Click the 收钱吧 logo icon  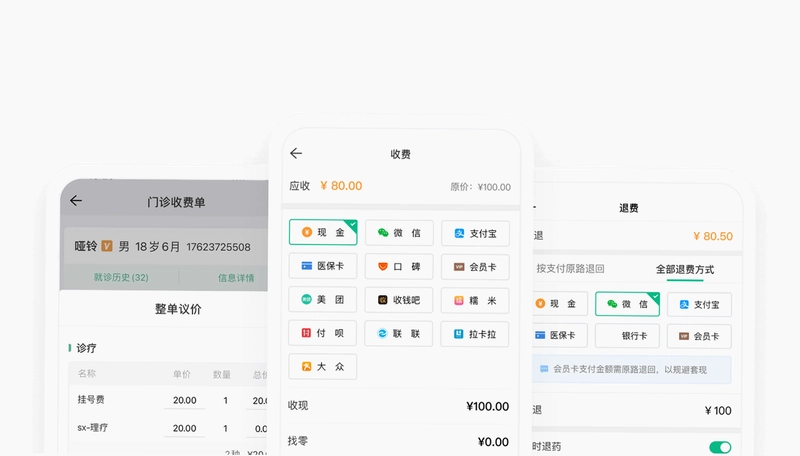(x=383, y=300)
